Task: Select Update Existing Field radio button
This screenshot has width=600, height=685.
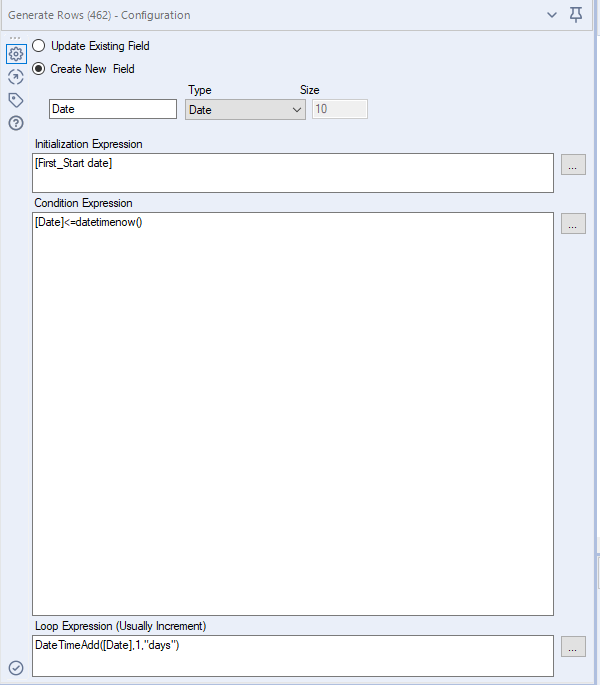Action: coord(38,46)
